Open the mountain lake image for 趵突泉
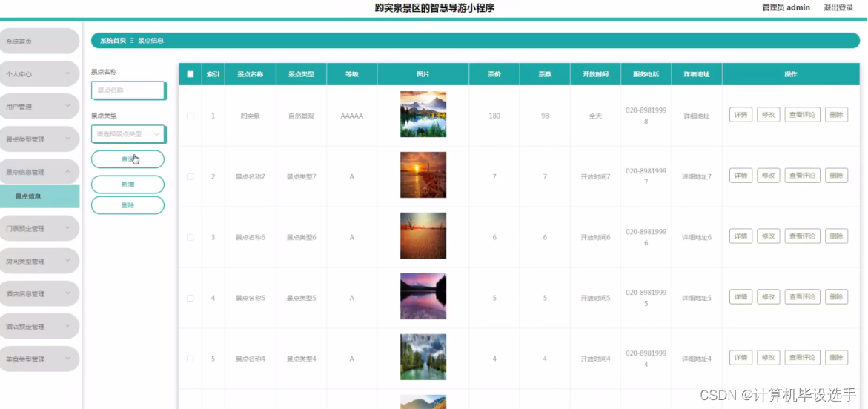This screenshot has width=868, height=409. pyautogui.click(x=423, y=114)
